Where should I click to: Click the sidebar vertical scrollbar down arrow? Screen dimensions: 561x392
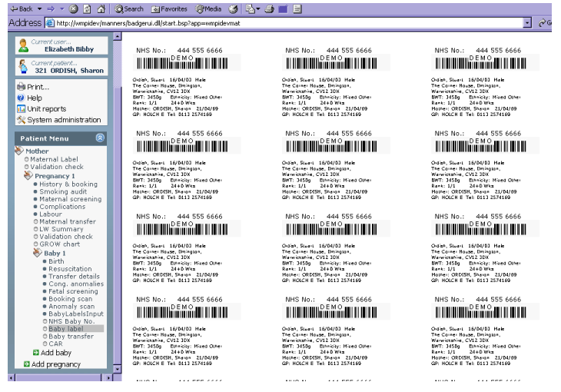coord(117,369)
